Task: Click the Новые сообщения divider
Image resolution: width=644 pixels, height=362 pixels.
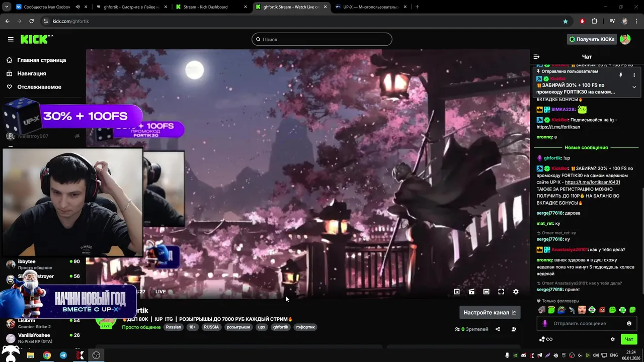Action: [586, 147]
